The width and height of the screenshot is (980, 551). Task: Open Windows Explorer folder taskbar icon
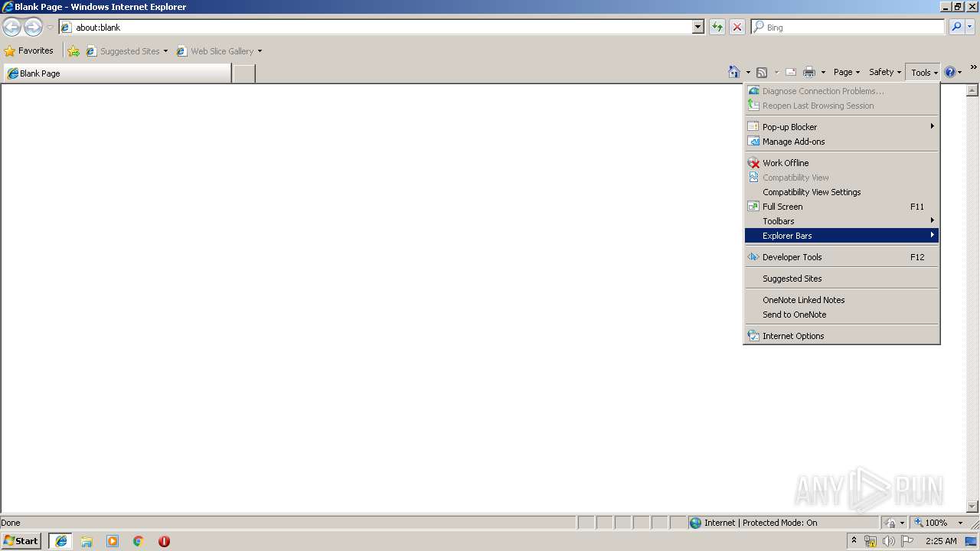coord(87,541)
